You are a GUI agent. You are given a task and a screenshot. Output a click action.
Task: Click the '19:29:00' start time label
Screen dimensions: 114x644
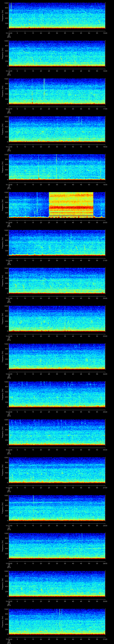9,601
